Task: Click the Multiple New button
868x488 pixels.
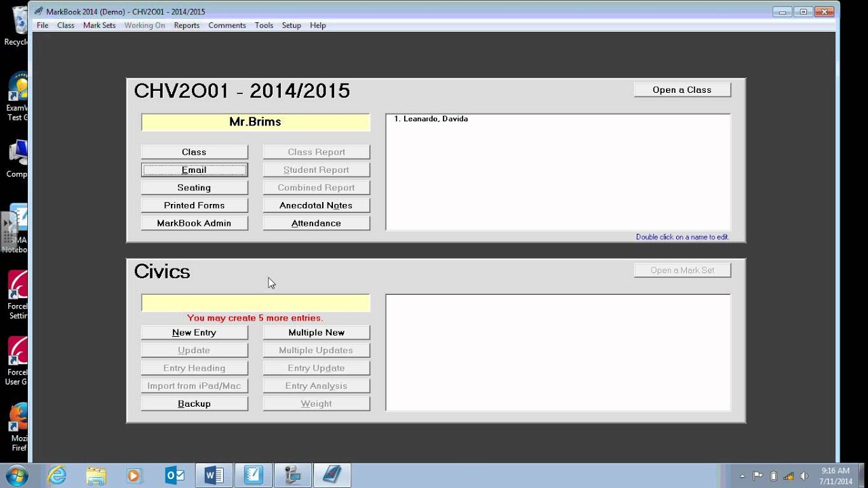Action: [x=316, y=332]
